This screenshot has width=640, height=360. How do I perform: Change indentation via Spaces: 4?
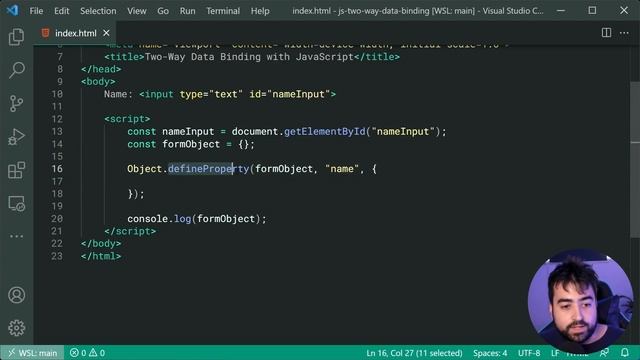490,353
